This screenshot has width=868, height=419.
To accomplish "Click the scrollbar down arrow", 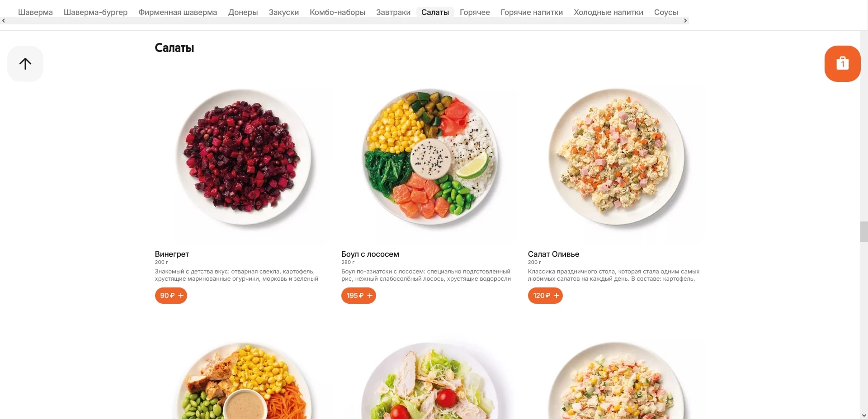I will (x=864, y=415).
